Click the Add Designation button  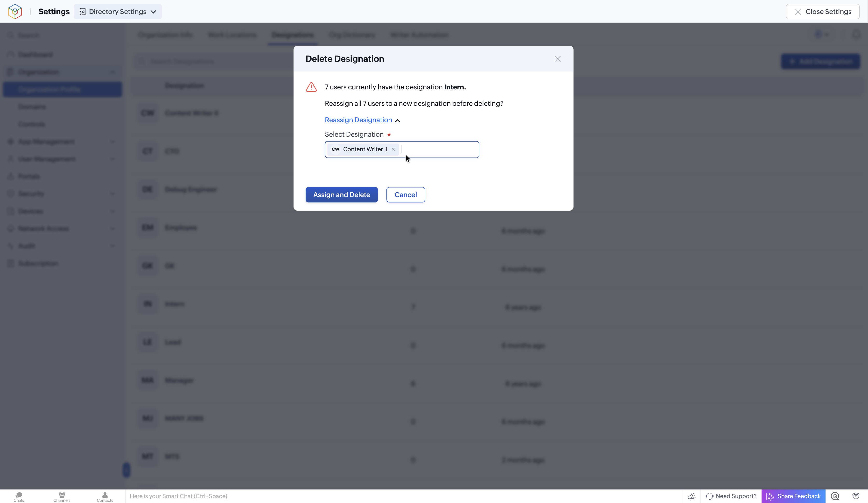pyautogui.click(x=820, y=62)
